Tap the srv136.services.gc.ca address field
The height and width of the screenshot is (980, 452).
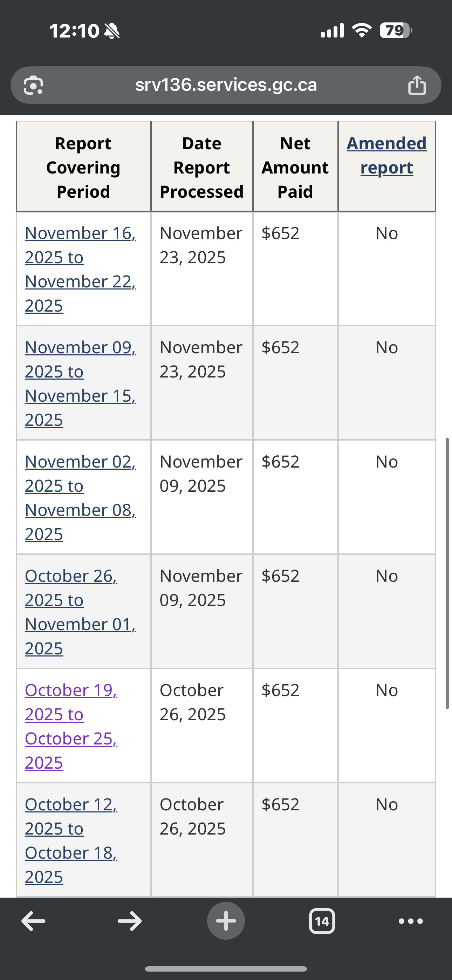tap(226, 85)
